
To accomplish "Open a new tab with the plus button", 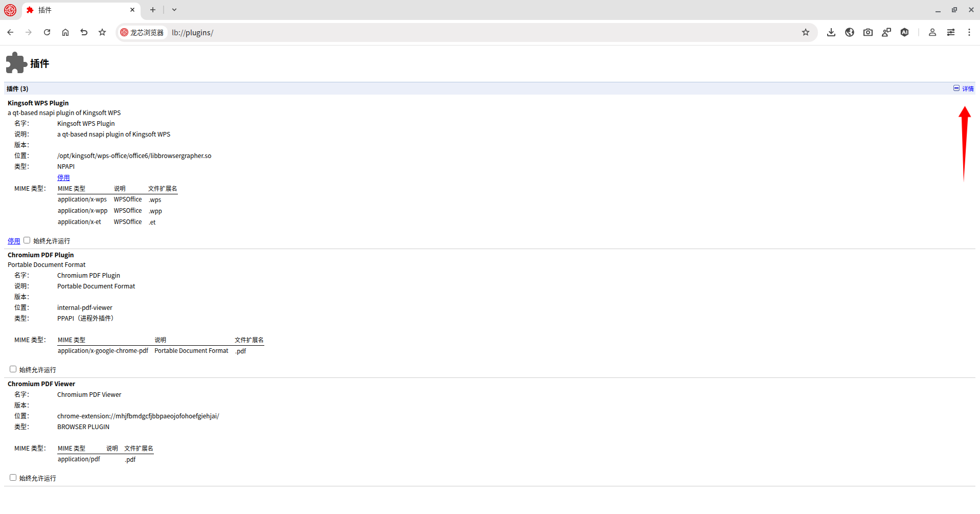I will coord(152,10).
